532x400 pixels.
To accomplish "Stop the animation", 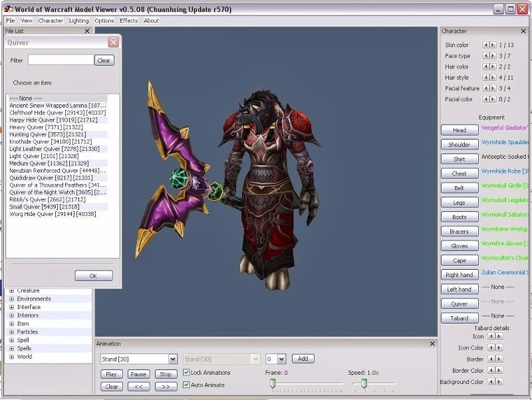I will click(166, 374).
